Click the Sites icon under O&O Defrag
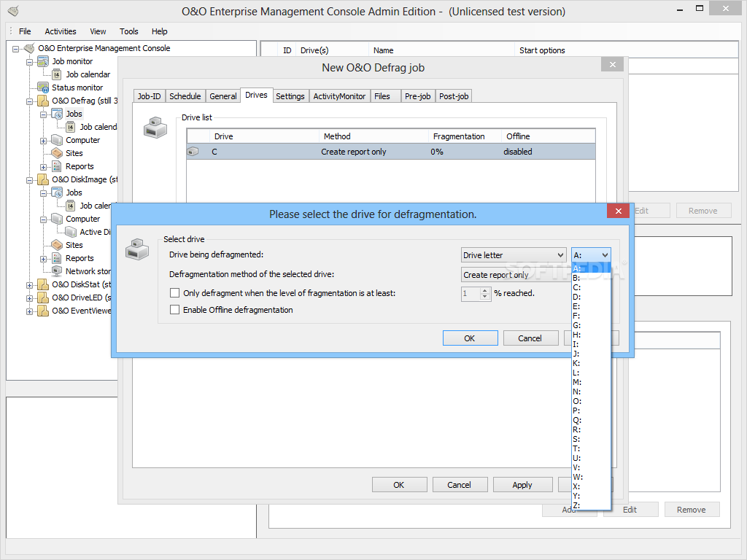 coord(57,153)
